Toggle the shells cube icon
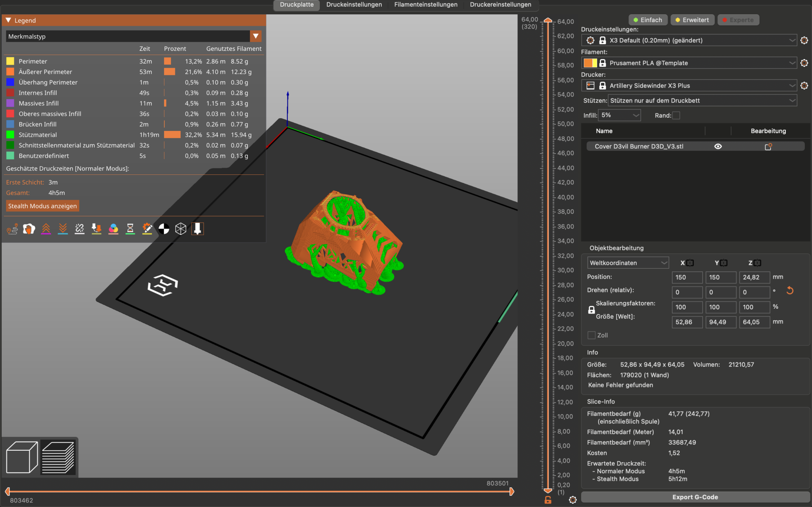This screenshot has height=507, width=812. [181, 229]
